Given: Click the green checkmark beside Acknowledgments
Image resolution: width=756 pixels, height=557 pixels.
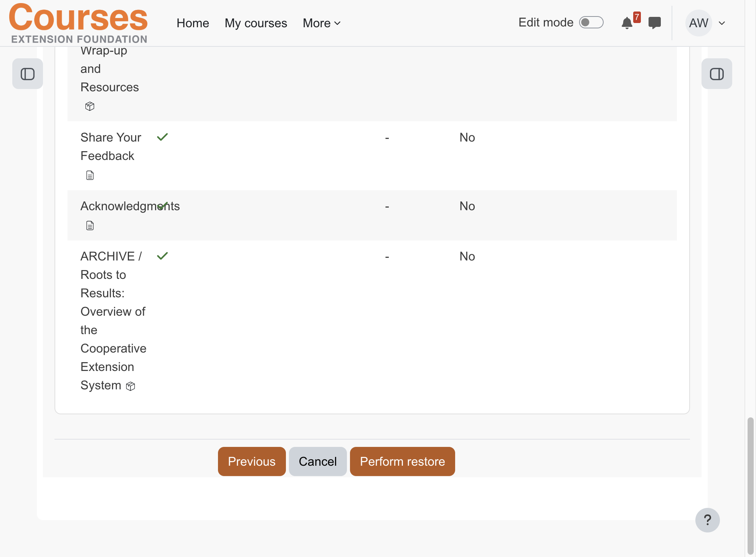Looking at the screenshot, I should tap(162, 206).
